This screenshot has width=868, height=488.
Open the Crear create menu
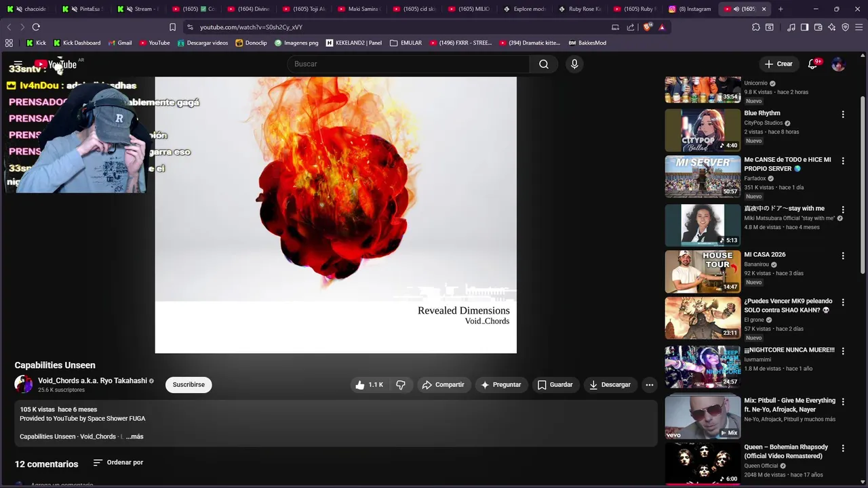point(778,64)
